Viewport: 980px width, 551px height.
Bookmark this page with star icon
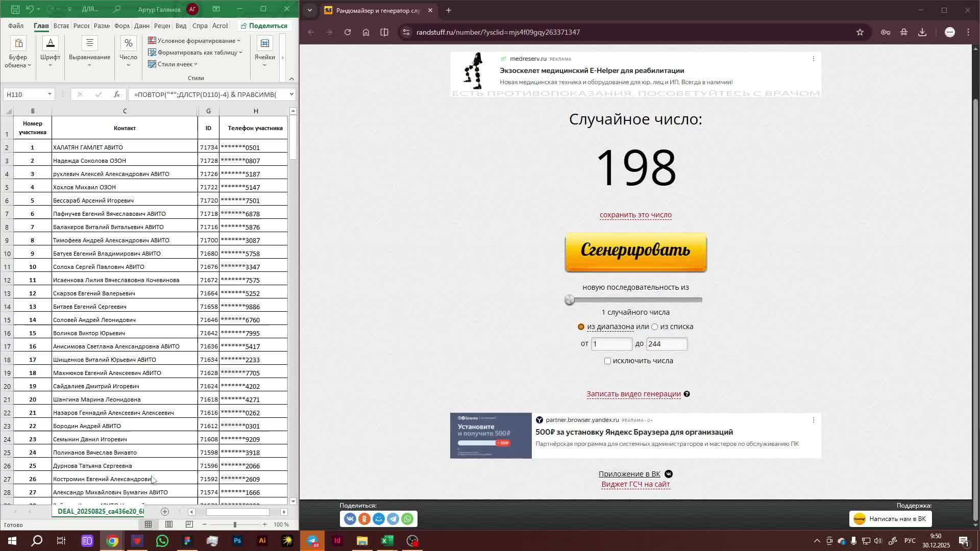[x=860, y=32]
